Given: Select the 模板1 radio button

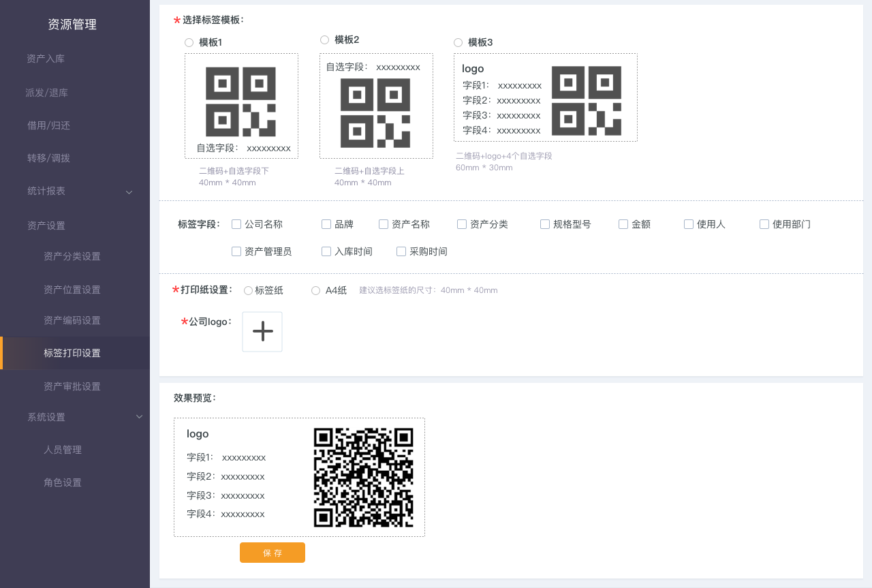Looking at the screenshot, I should 189,42.
